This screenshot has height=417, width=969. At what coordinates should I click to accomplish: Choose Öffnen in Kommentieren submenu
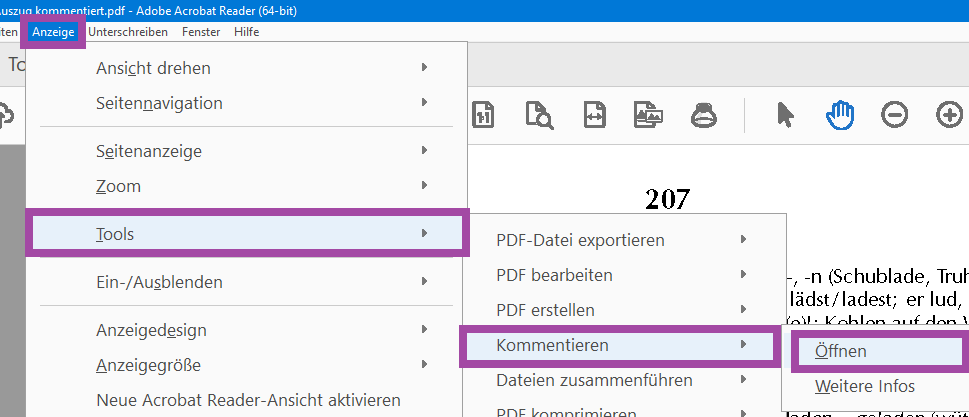pos(840,351)
